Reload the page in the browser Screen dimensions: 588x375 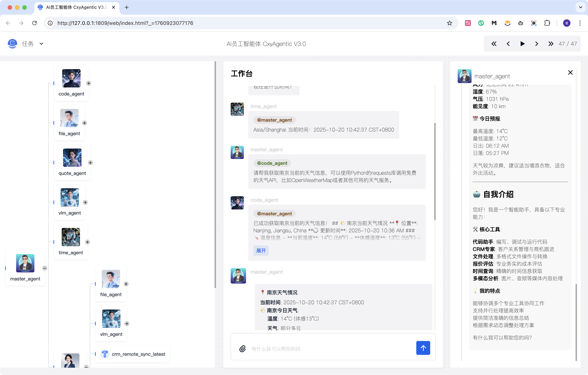point(34,23)
